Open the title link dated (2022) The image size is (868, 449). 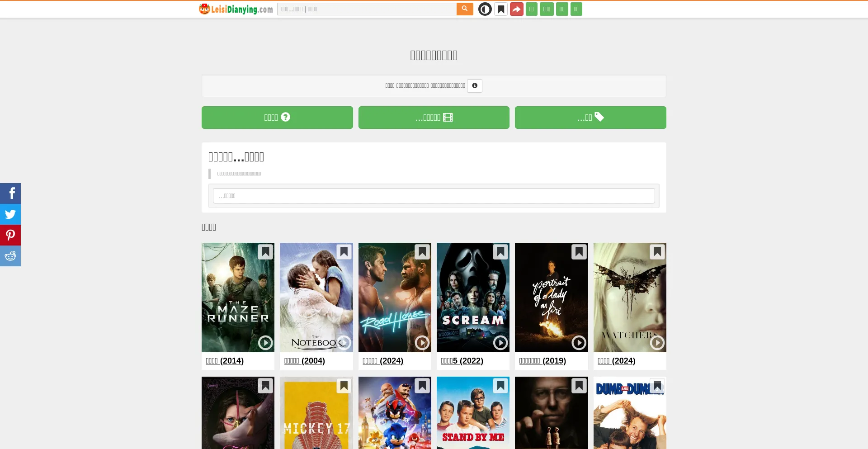pos(462,361)
